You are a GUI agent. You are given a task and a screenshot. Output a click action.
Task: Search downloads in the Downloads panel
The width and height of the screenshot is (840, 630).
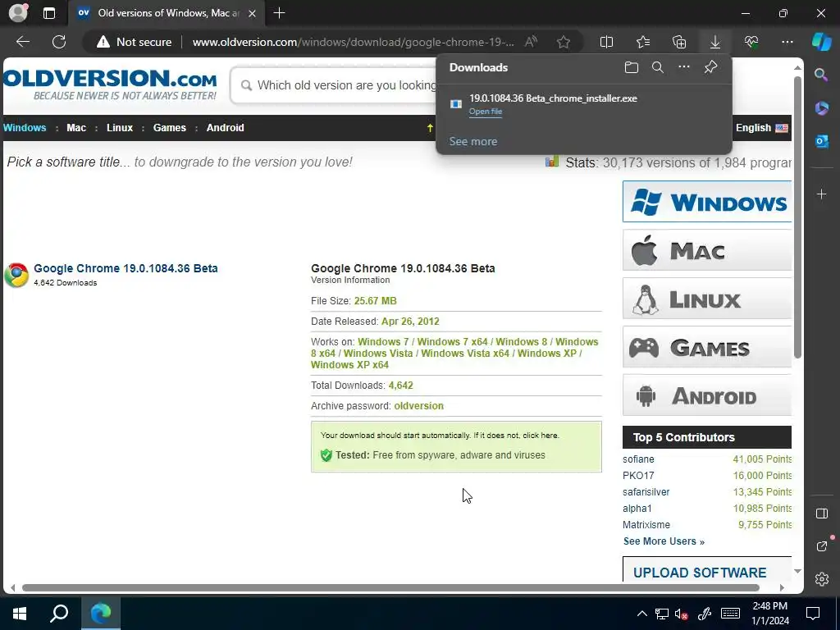(x=657, y=67)
